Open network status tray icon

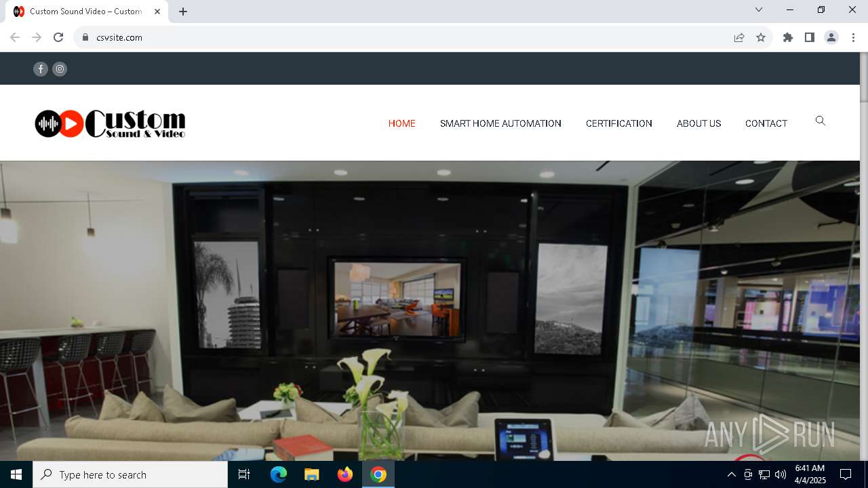[764, 474]
